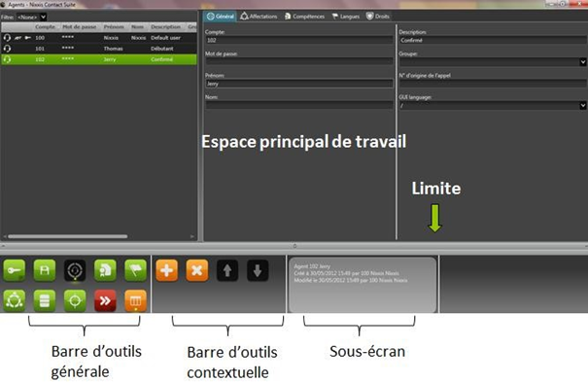Image resolution: width=588 pixels, height=383 pixels.
Task: Click the horizontal scrollbar under the agent list
Action: [x=67, y=237]
